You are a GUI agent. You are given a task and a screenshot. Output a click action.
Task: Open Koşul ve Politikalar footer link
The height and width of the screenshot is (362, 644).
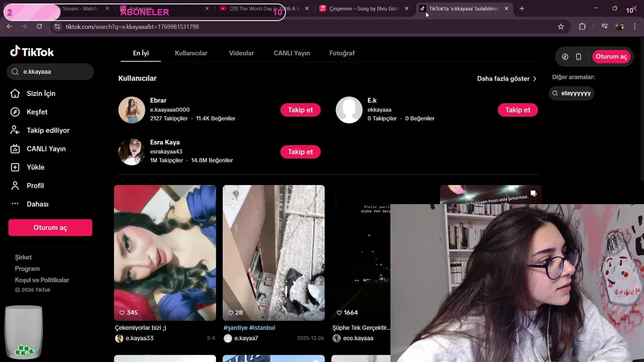click(42, 280)
